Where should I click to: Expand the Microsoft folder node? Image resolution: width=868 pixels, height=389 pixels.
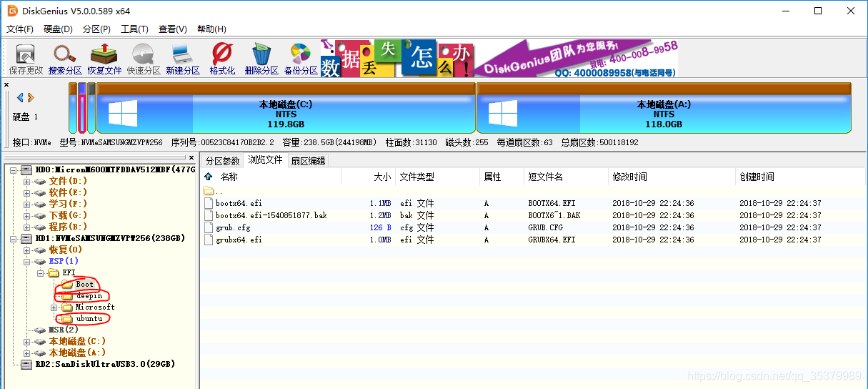click(54, 307)
